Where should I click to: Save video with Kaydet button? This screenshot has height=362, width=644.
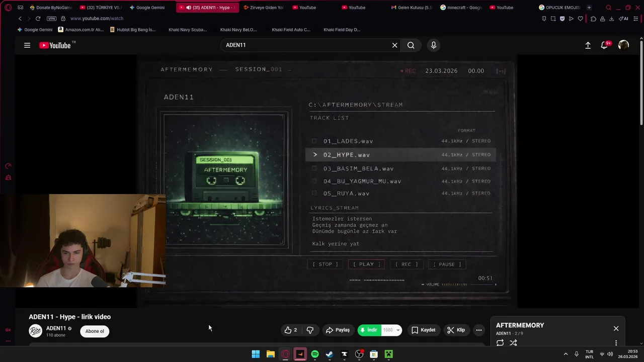tap(424, 330)
